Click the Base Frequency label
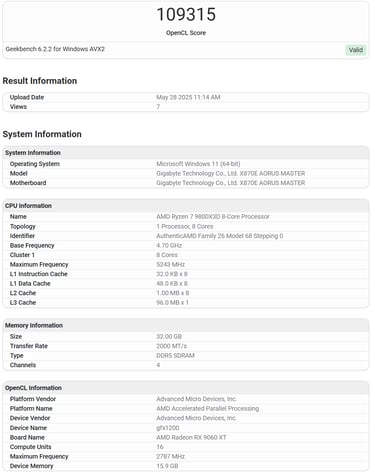 [32, 246]
